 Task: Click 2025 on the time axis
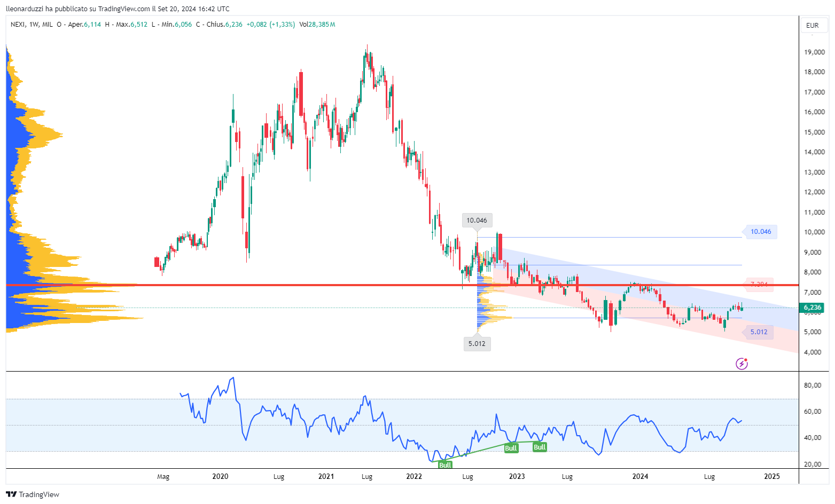coord(772,476)
